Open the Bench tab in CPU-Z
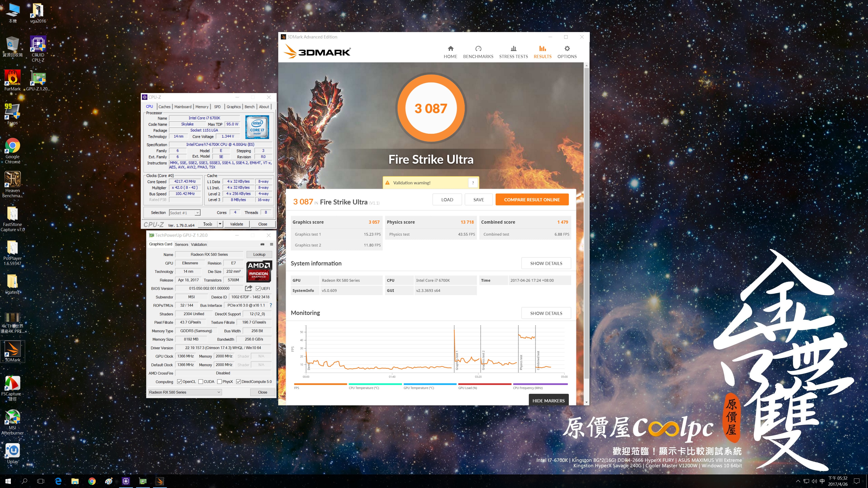The image size is (868, 488). click(x=249, y=107)
